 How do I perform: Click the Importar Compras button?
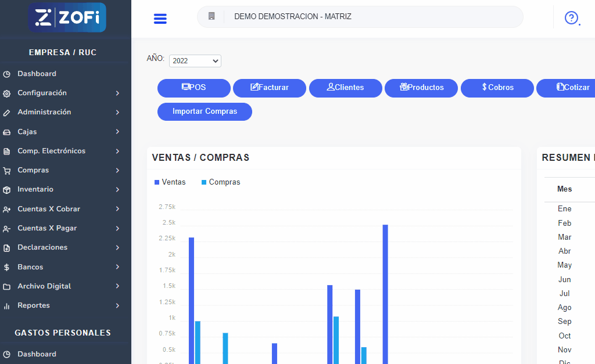tap(205, 111)
